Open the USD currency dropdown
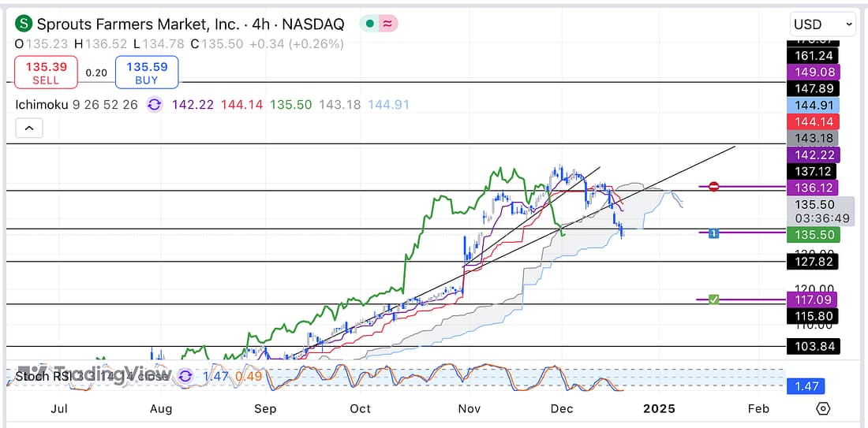This screenshot has height=428, width=868. click(x=823, y=24)
